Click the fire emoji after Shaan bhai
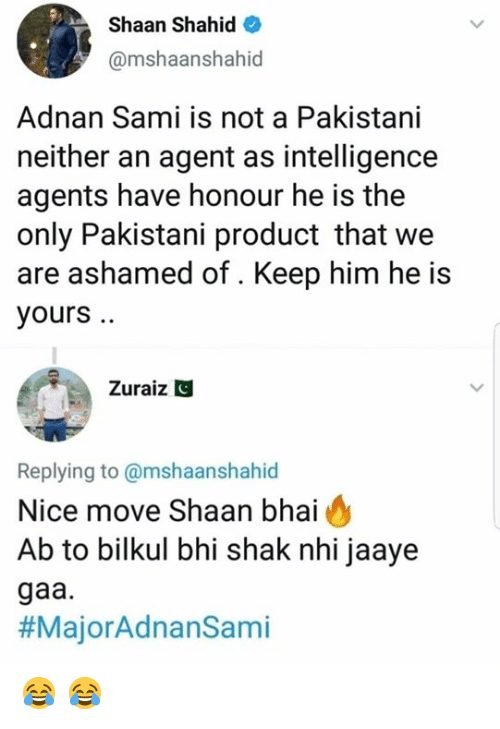 coord(338,511)
